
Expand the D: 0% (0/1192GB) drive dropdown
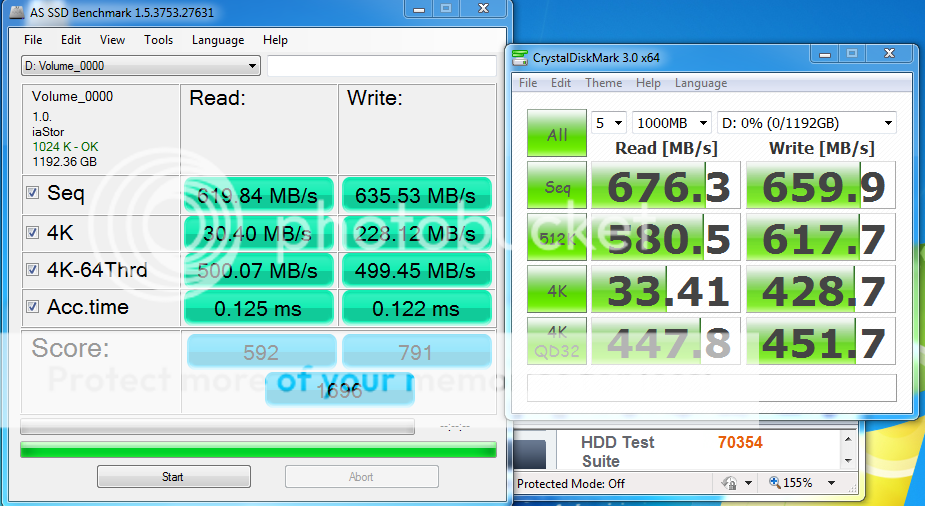click(x=806, y=123)
